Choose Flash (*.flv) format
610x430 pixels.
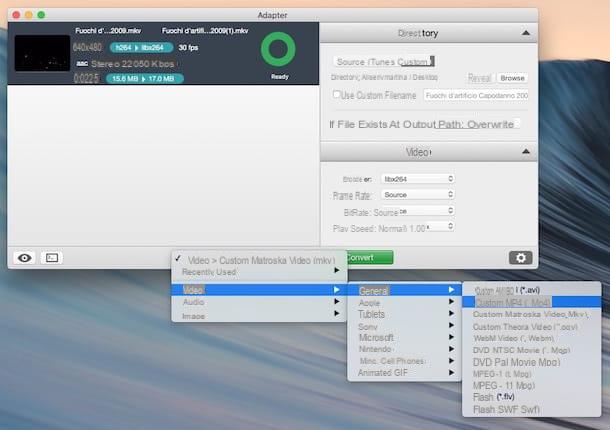pos(531,397)
